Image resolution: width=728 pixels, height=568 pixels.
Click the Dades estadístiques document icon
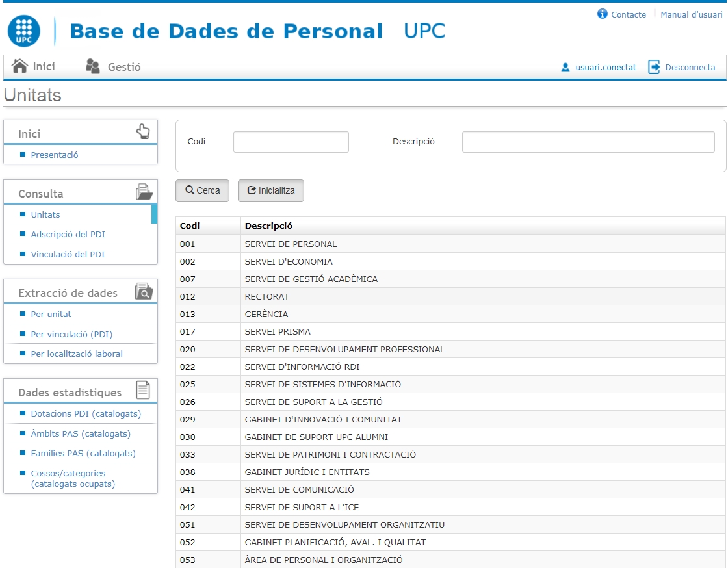(x=143, y=391)
